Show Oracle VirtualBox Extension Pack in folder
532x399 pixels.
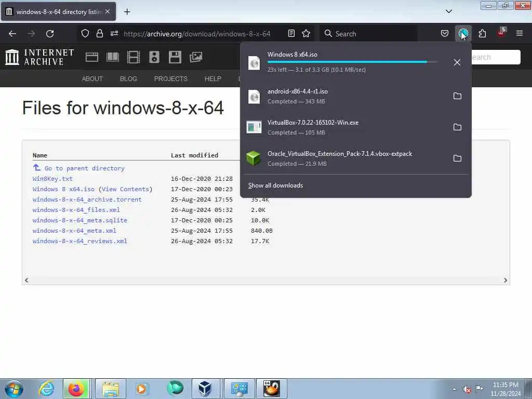point(457,158)
